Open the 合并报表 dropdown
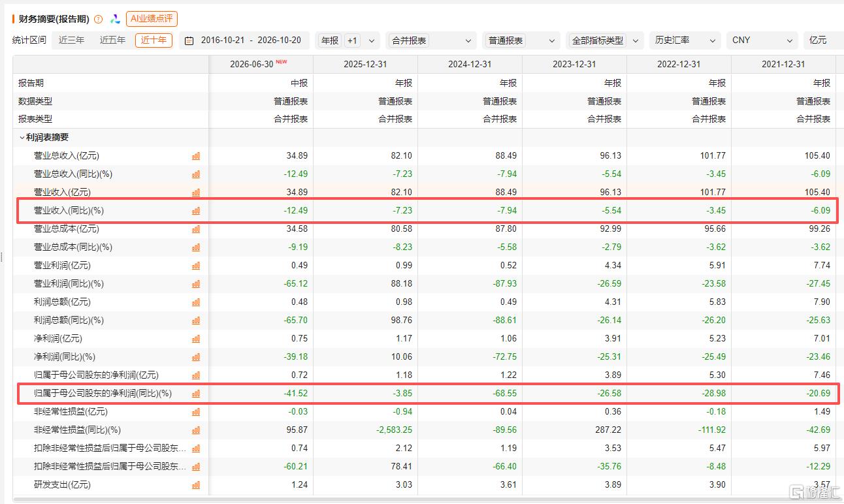The width and height of the screenshot is (844, 504). click(x=431, y=40)
